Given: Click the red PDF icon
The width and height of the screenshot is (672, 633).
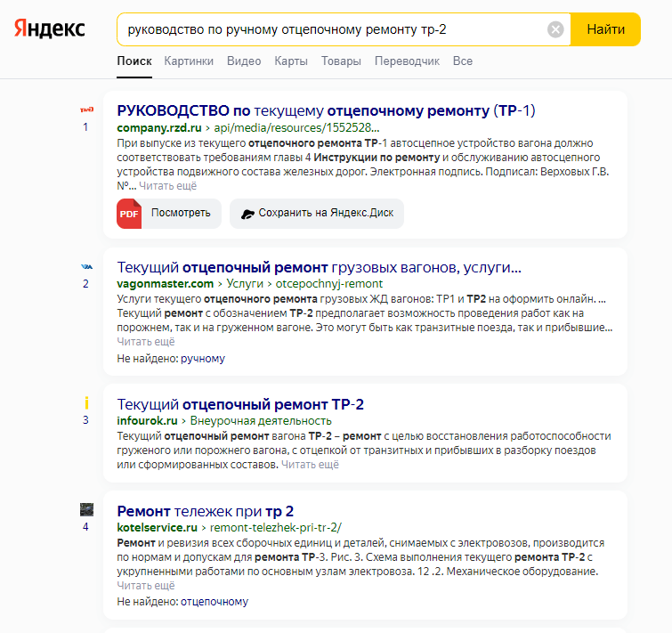Looking at the screenshot, I should coord(129,214).
